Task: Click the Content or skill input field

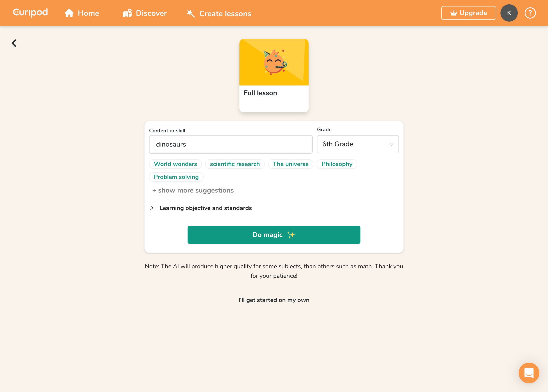Action: (231, 144)
